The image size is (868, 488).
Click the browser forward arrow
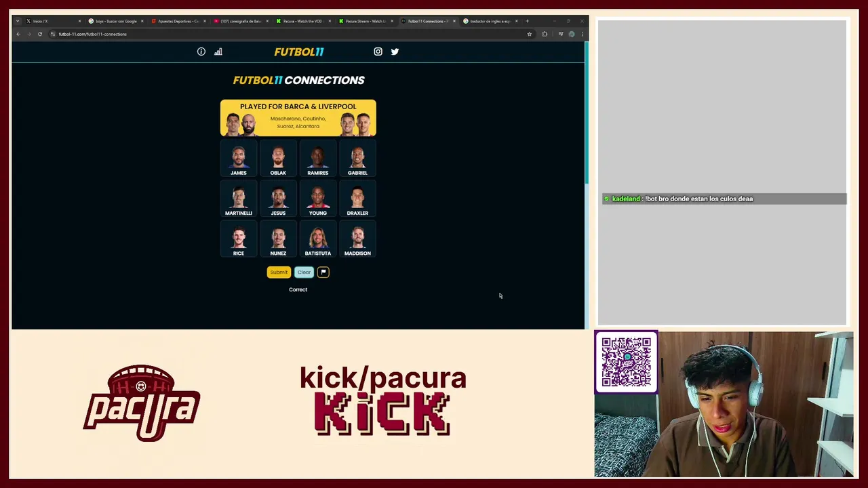click(29, 34)
